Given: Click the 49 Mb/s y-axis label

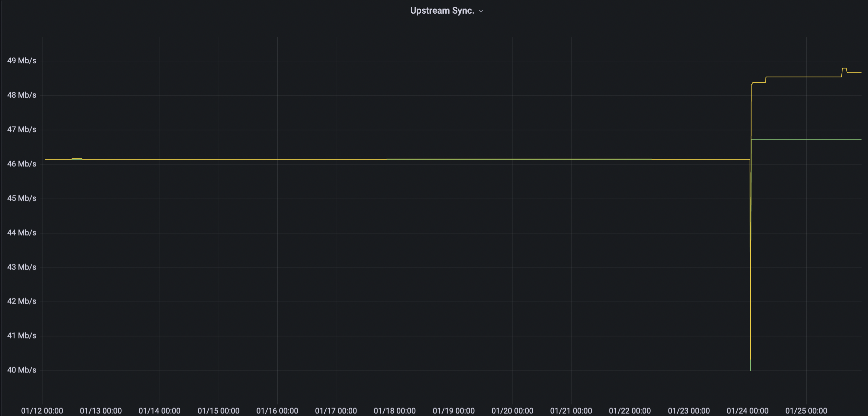Looking at the screenshot, I should pyautogui.click(x=21, y=61).
